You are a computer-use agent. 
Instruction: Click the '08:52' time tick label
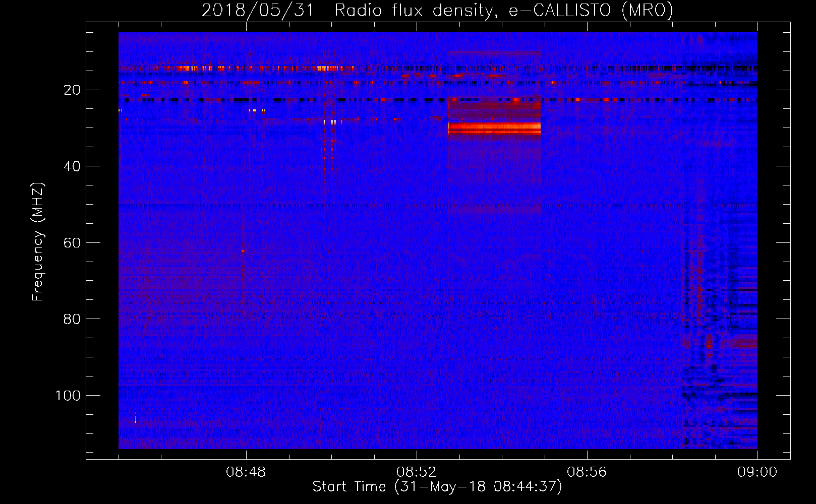click(417, 472)
